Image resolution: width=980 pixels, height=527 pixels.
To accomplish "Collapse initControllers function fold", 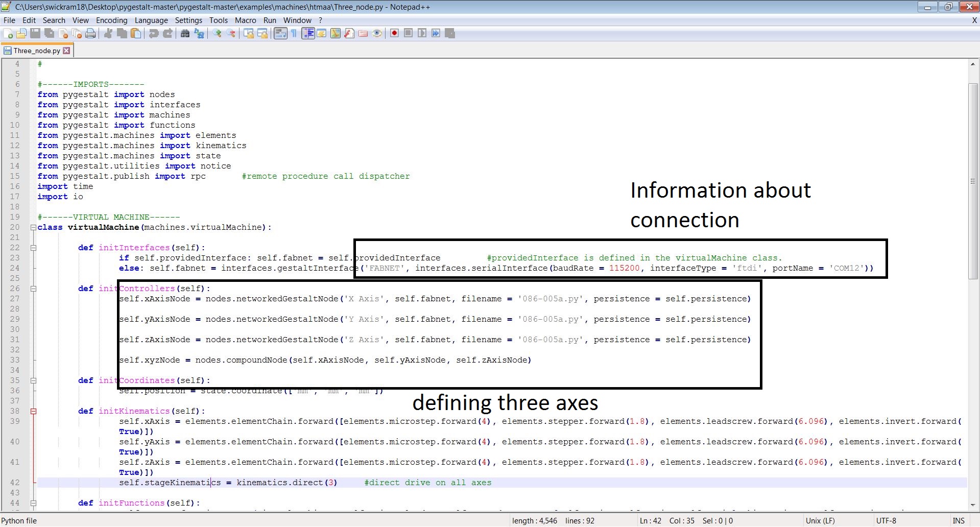I will click(x=33, y=289).
